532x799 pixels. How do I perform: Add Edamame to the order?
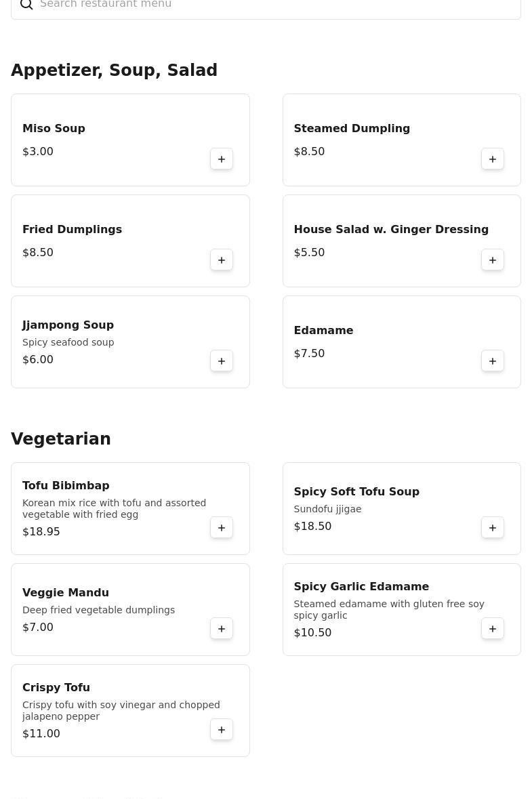[x=493, y=361]
